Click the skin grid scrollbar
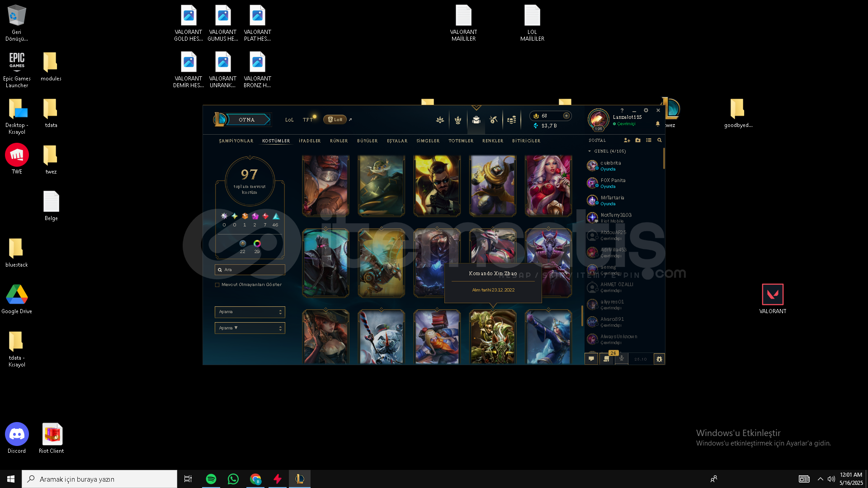 coord(582,316)
